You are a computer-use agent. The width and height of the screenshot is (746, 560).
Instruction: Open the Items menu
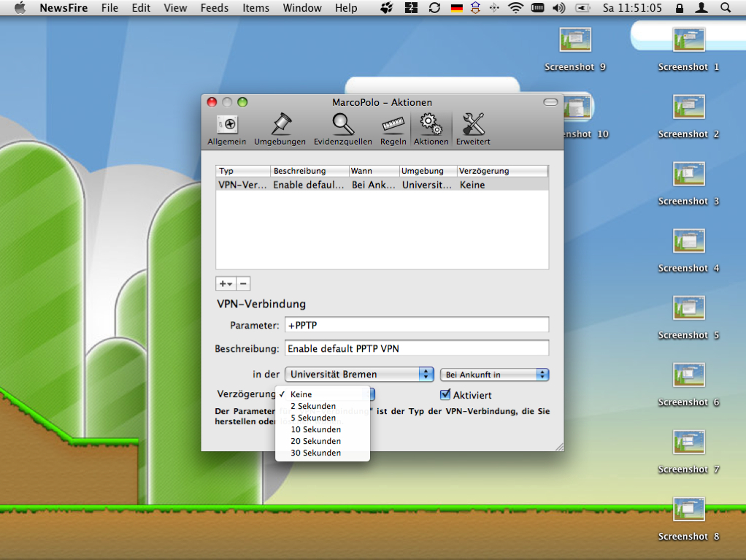click(x=255, y=7)
